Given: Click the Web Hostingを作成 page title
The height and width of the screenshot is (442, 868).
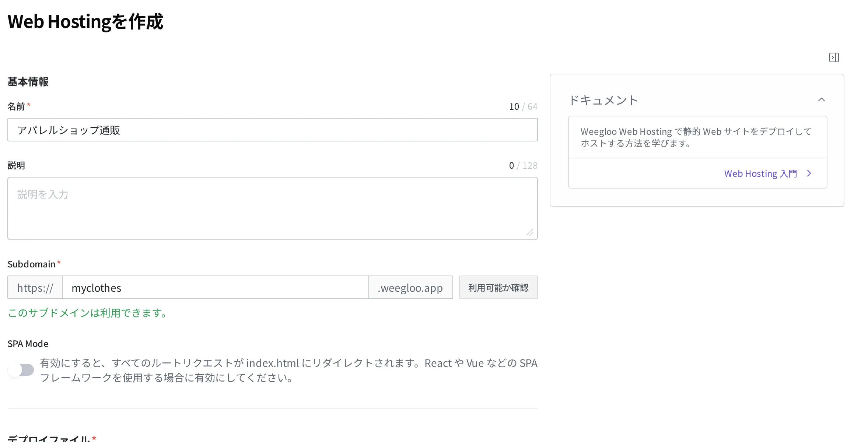Looking at the screenshot, I should click(85, 22).
